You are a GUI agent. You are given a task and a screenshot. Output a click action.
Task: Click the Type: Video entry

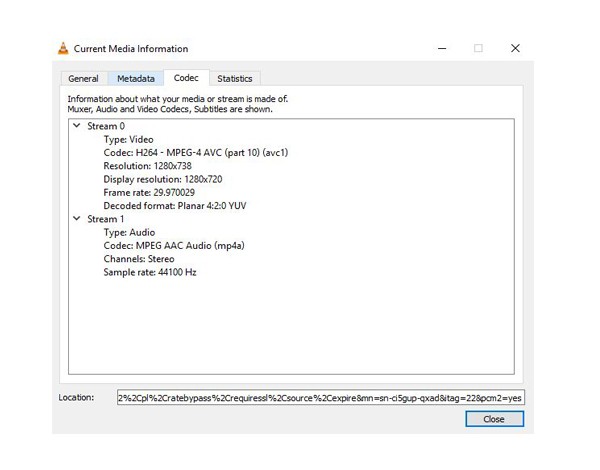point(129,140)
